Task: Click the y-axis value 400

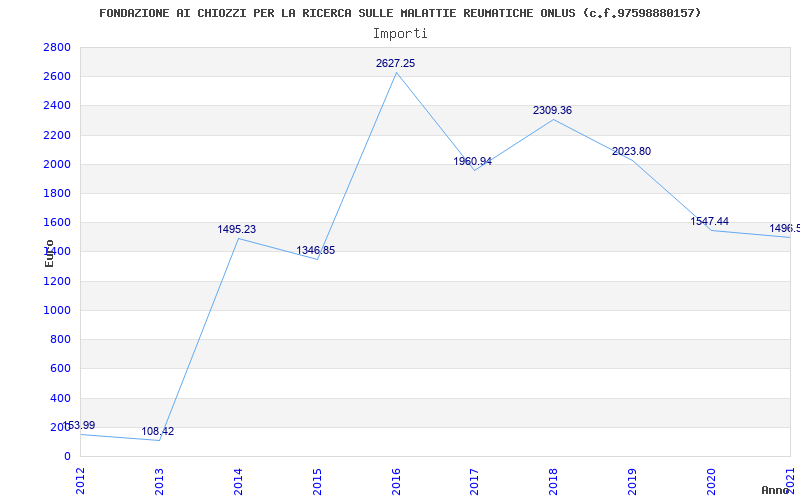Action: click(60, 398)
